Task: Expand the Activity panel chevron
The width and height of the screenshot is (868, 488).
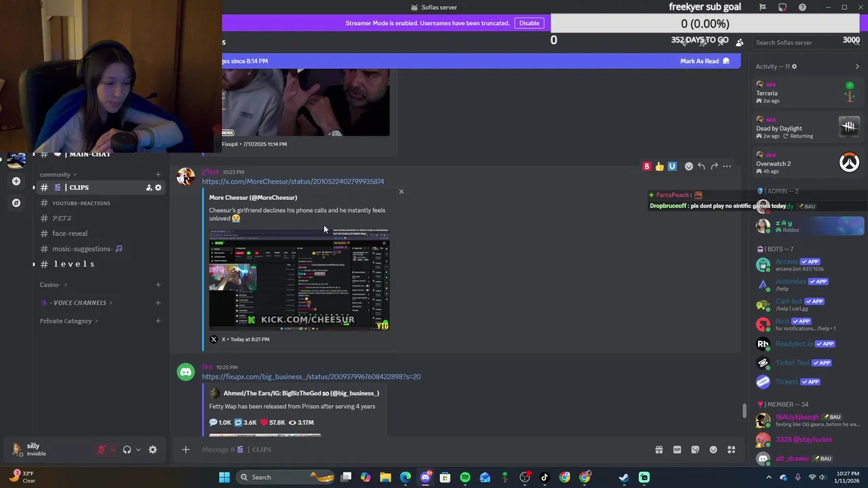Action: [857, 66]
